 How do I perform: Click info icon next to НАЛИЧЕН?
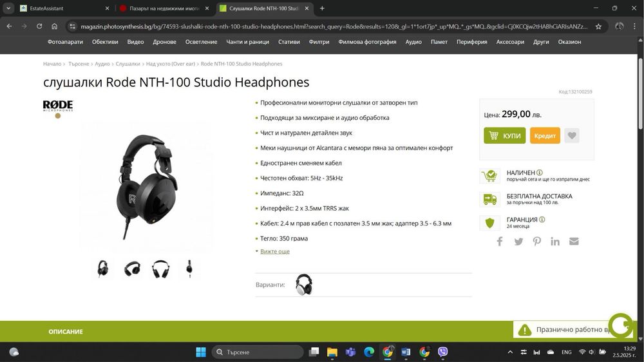click(x=539, y=173)
